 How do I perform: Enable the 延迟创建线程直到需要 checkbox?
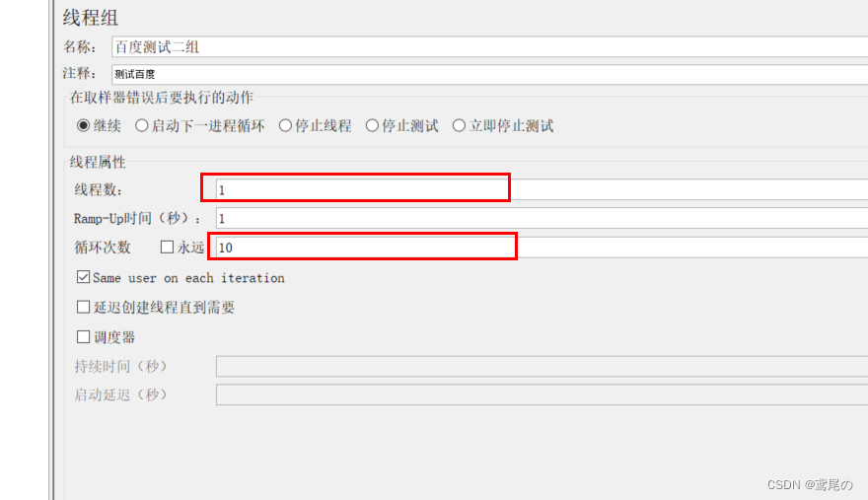tap(84, 308)
